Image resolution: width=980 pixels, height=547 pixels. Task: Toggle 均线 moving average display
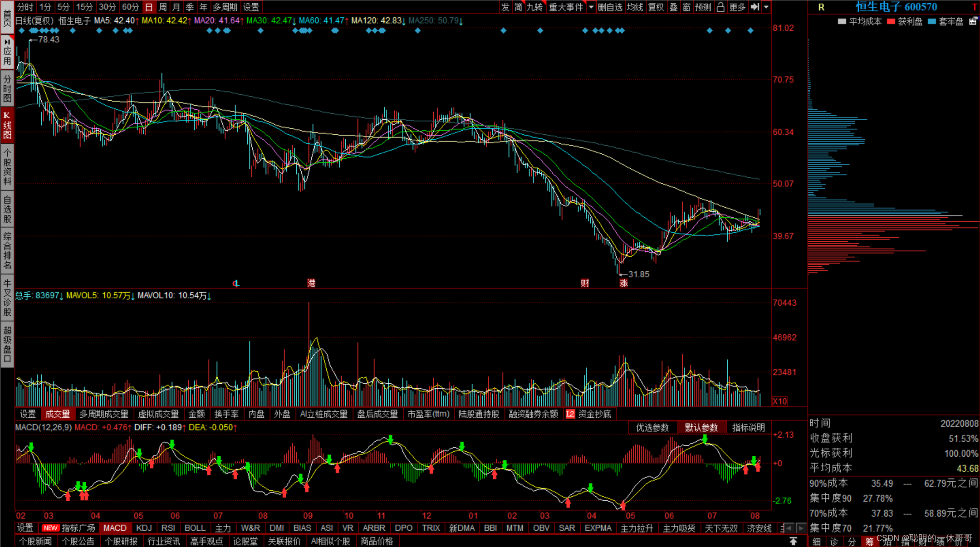tap(635, 7)
